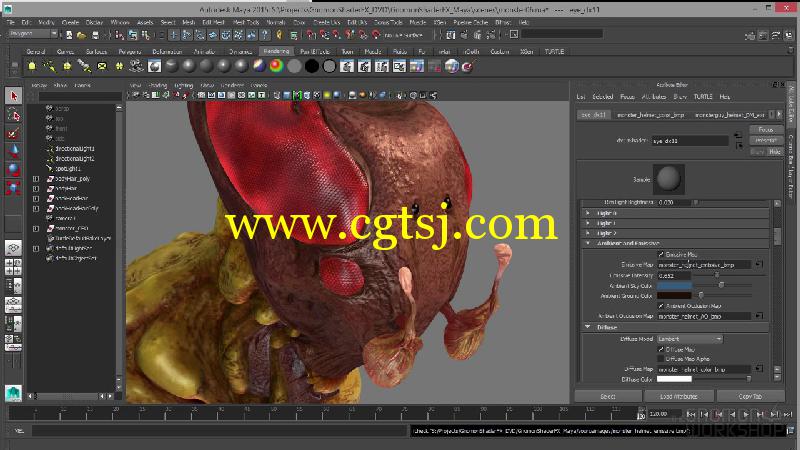Click the spot light shelf icon
This screenshot has width=800, height=450.
coord(84,66)
